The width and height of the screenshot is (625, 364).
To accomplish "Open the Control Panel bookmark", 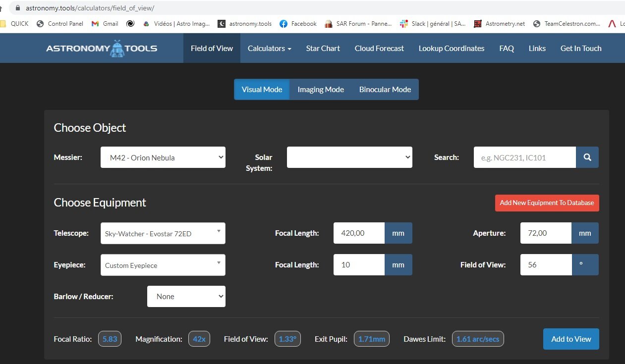I will 60,23.
